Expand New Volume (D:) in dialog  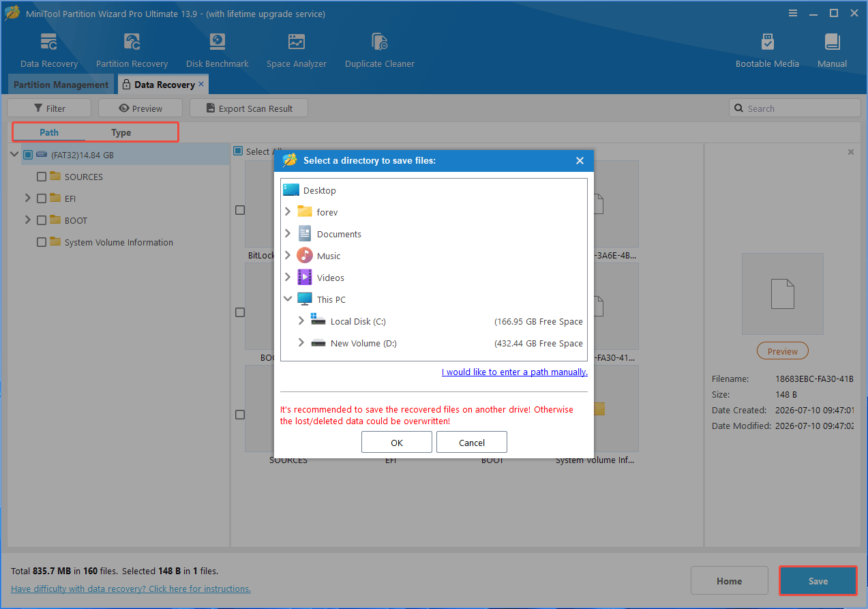coord(301,343)
